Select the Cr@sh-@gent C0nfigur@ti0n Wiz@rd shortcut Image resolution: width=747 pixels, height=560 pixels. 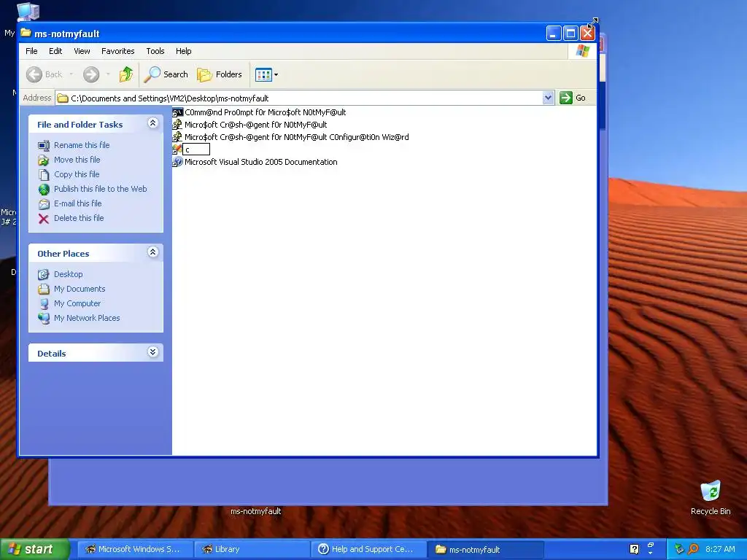click(x=296, y=137)
